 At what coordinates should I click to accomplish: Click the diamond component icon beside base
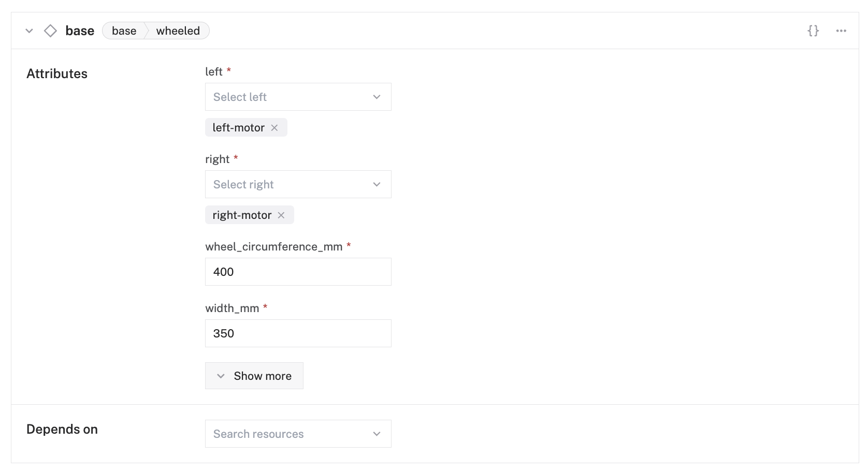[50, 31]
